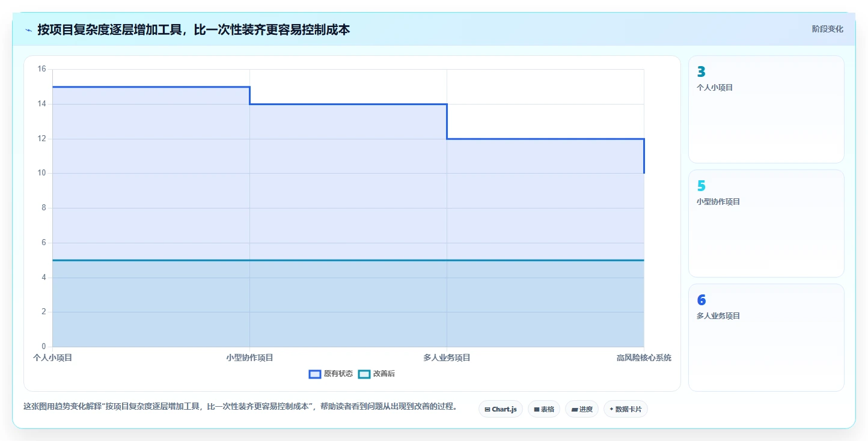This screenshot has height=441, width=868.
Task: Open the 小型协作项目 stat card
Action: point(766,224)
